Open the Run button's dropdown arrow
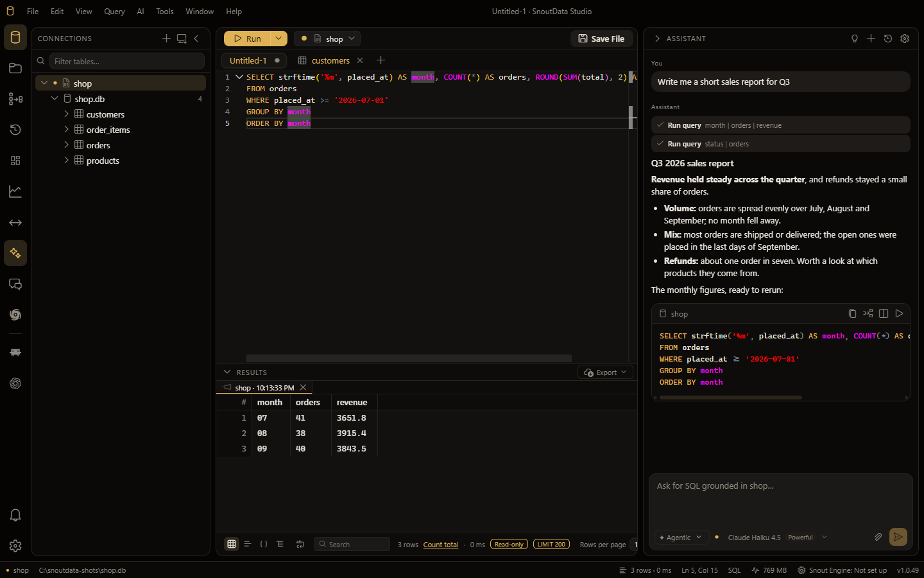The width and height of the screenshot is (924, 578). click(x=278, y=39)
